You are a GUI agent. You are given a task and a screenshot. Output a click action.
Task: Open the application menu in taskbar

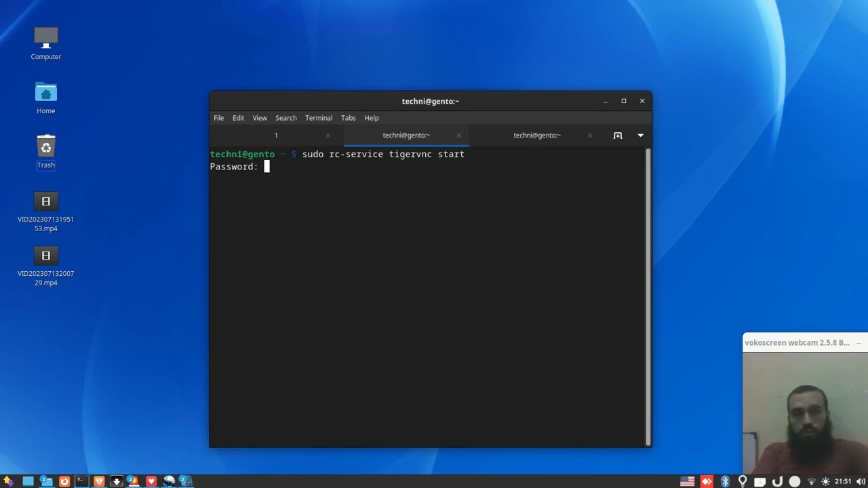coord(8,481)
